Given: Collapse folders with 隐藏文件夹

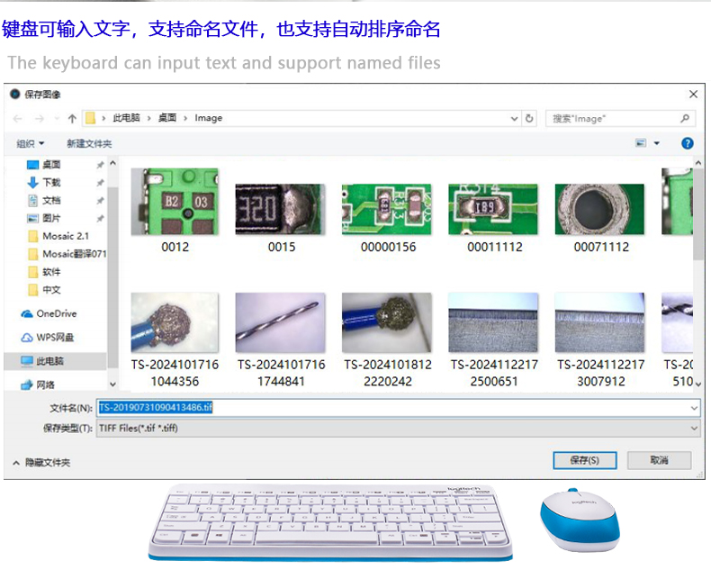Looking at the screenshot, I should click(x=41, y=462).
